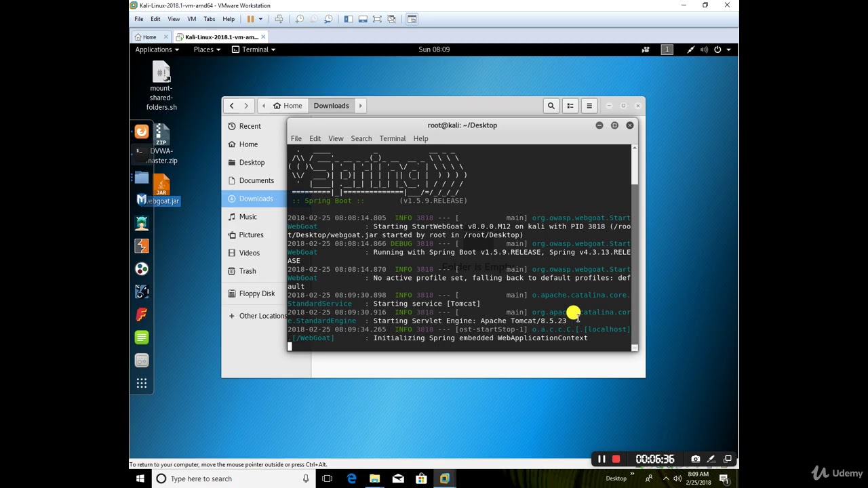The image size is (868, 488).
Task: Launch Faraday red F icon in dock
Action: (142, 314)
